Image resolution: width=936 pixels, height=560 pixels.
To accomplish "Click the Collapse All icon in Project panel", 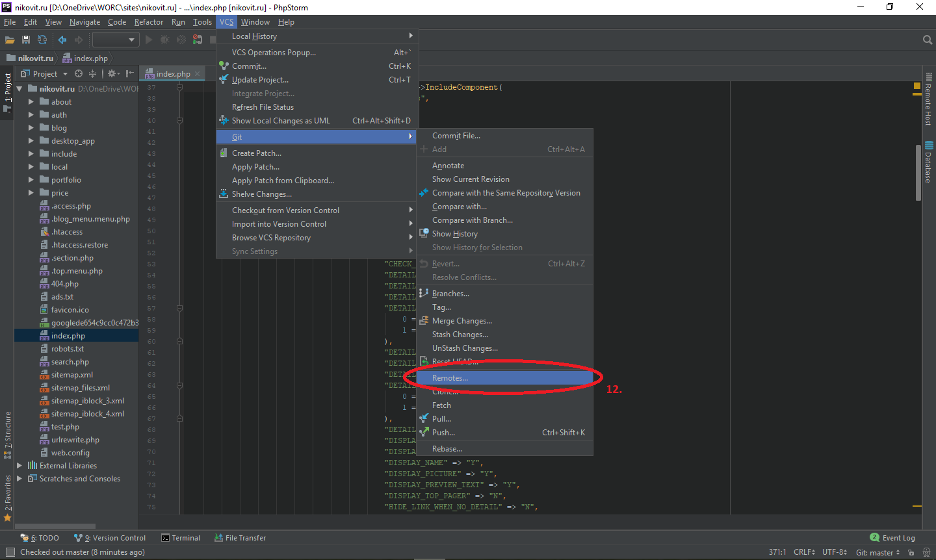I will (92, 73).
